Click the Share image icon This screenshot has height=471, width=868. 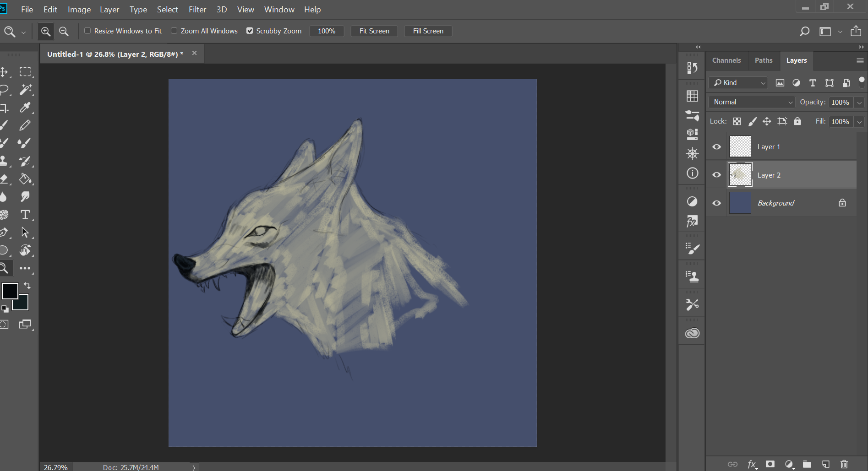856,31
